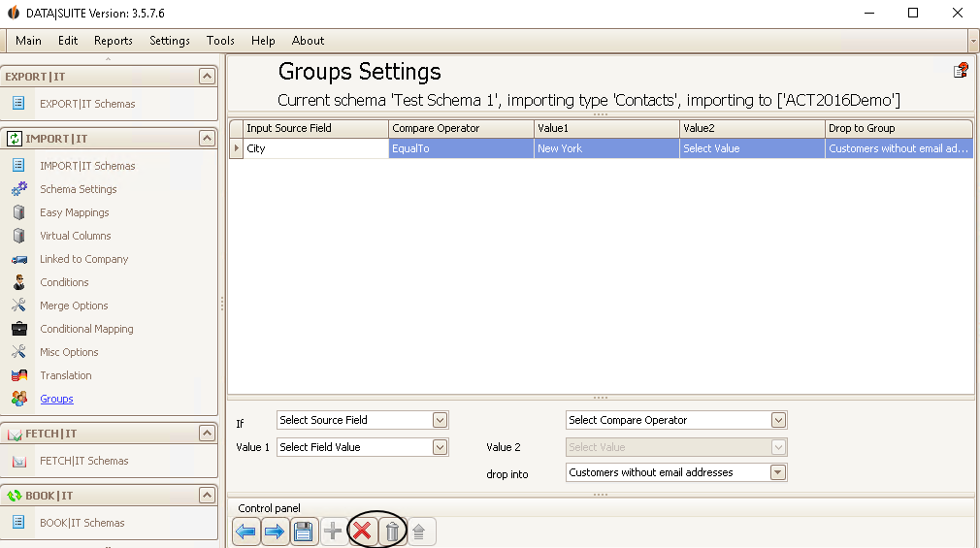Click the red X delete icon
This screenshot has width=980, height=548.
(x=362, y=532)
